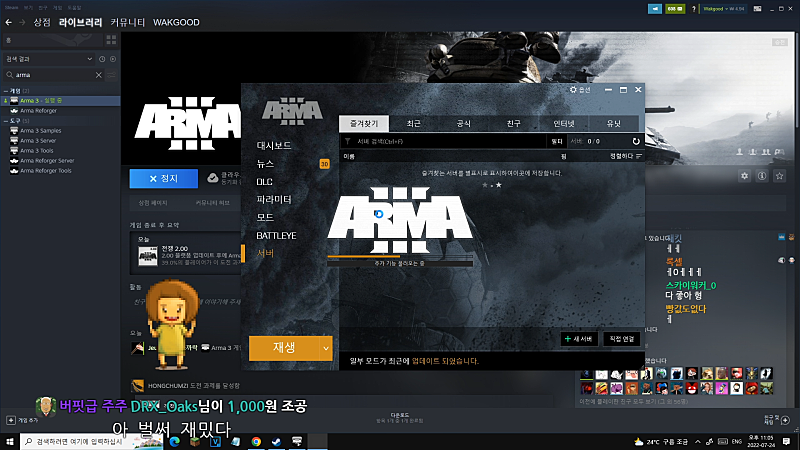Click the Steam forward navigation arrow

point(22,22)
